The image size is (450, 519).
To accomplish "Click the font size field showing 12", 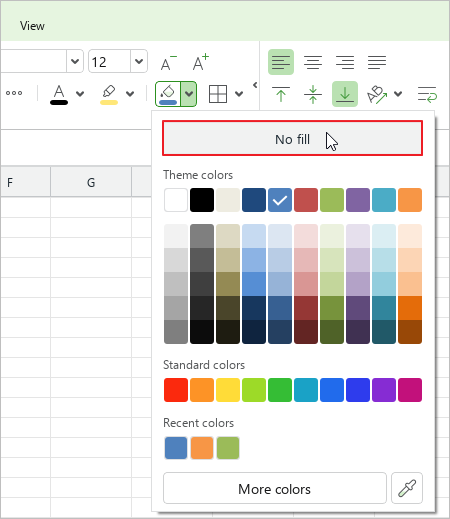I will [x=109, y=61].
